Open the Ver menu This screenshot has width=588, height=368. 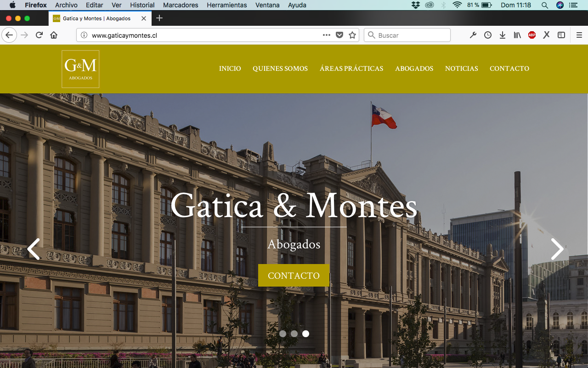click(117, 5)
